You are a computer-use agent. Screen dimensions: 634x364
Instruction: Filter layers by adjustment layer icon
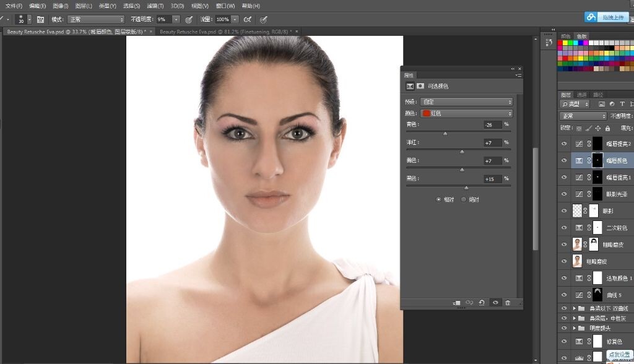pos(612,104)
